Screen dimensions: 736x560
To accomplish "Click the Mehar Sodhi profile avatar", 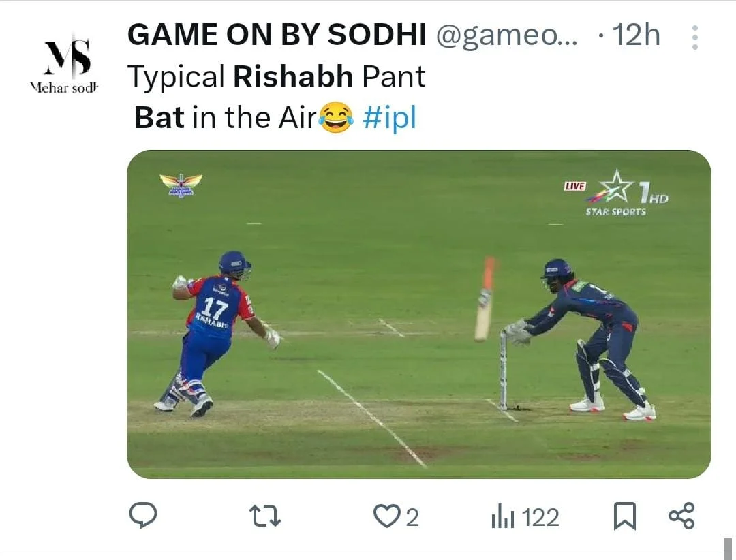I will 65,63.
